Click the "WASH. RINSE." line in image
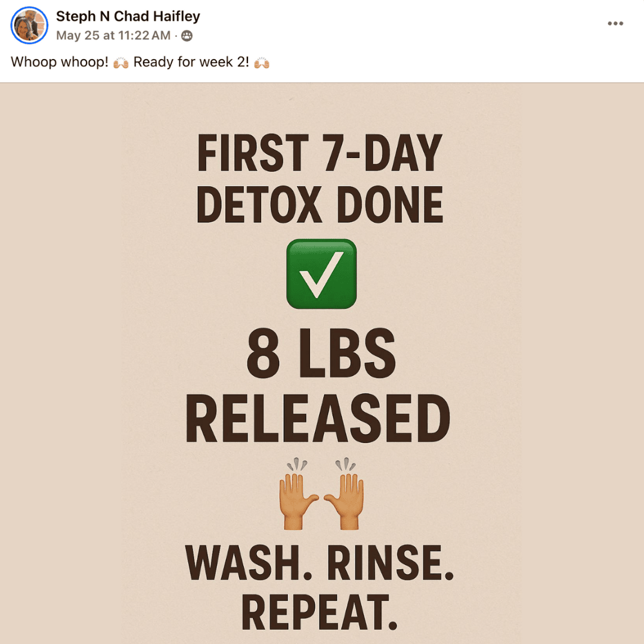The width and height of the screenshot is (644, 644). pyautogui.click(x=319, y=563)
